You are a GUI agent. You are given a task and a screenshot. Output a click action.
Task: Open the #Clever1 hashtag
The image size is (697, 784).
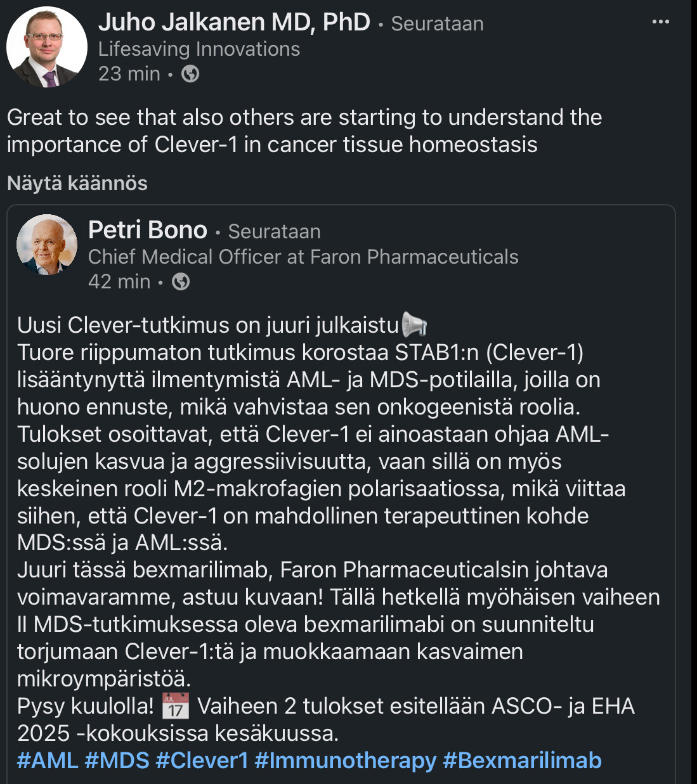pos(202,760)
